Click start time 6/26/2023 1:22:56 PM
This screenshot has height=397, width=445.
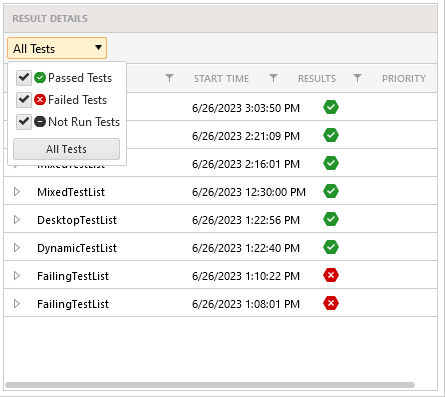[246, 220]
